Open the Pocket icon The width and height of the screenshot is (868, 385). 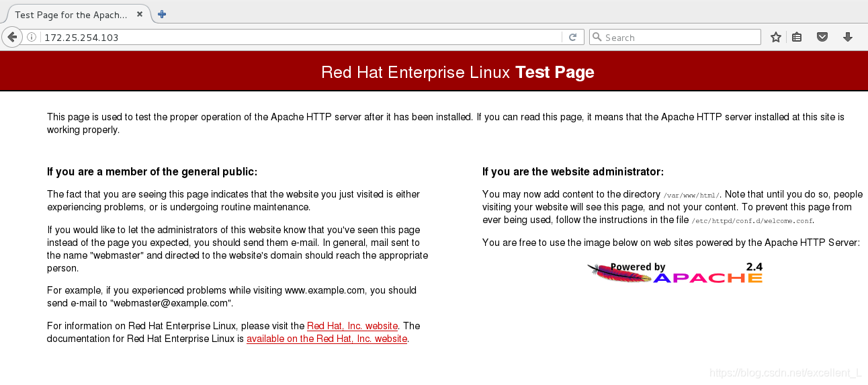tap(822, 38)
